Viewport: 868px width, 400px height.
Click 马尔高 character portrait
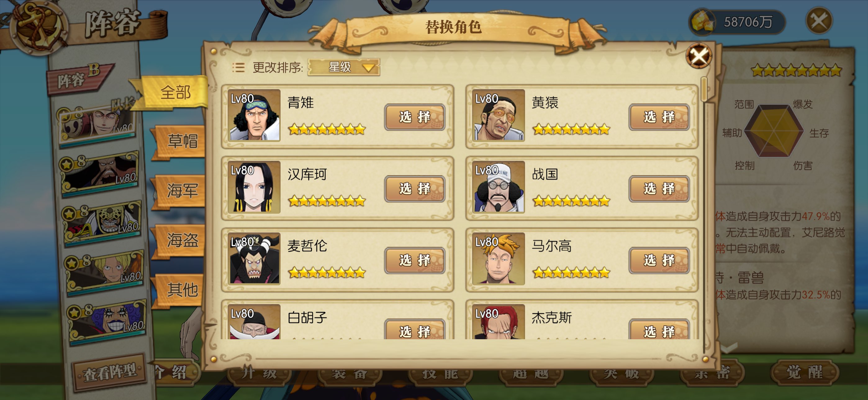pyautogui.click(x=498, y=259)
